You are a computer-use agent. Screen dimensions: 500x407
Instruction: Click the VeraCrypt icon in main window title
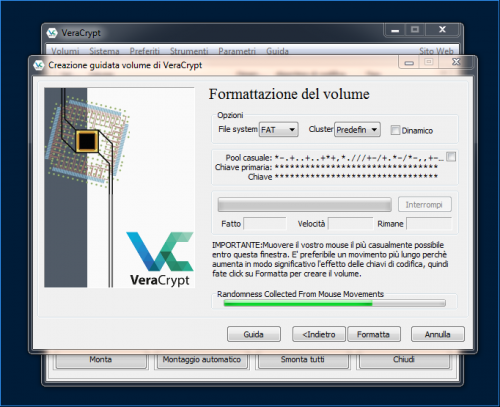[x=52, y=33]
